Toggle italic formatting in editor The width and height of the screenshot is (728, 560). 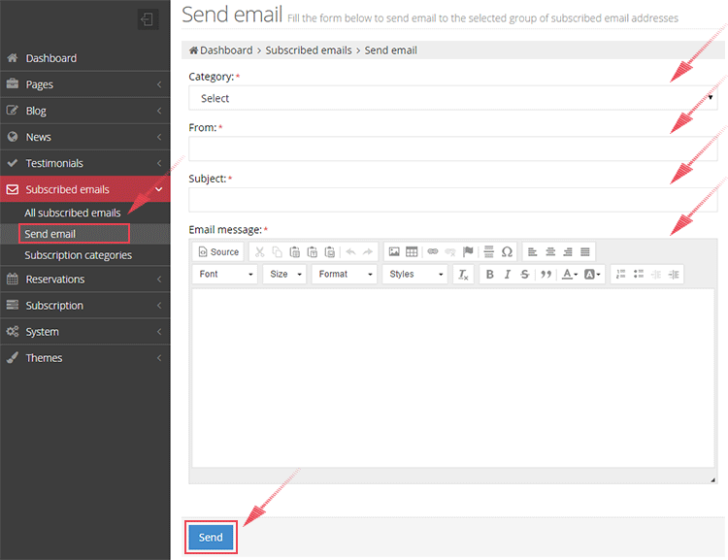[x=508, y=275]
